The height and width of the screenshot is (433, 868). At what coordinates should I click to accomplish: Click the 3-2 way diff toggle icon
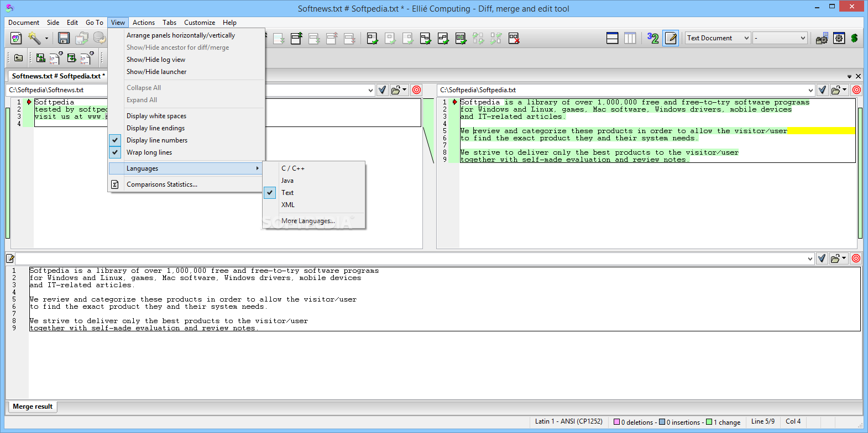coord(653,38)
